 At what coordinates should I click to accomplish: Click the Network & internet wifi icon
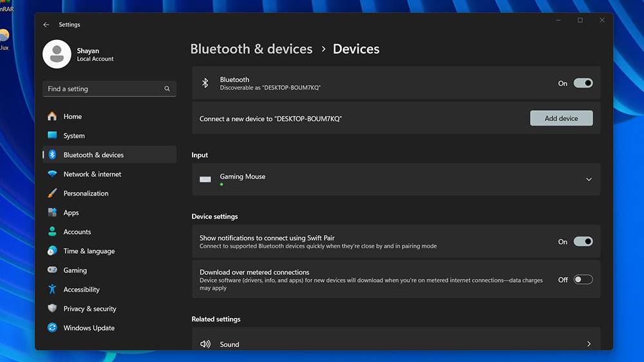pyautogui.click(x=52, y=174)
